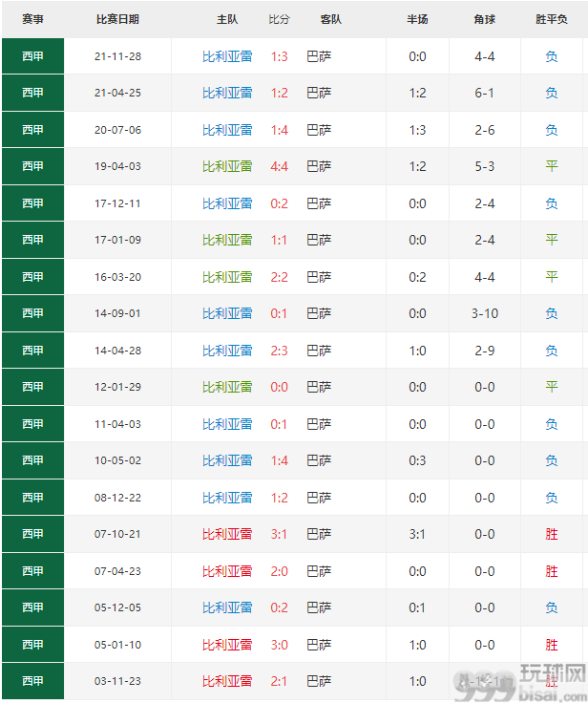
Task: Open 比利亚雷 link in 03-11-23 row
Action: (227, 681)
